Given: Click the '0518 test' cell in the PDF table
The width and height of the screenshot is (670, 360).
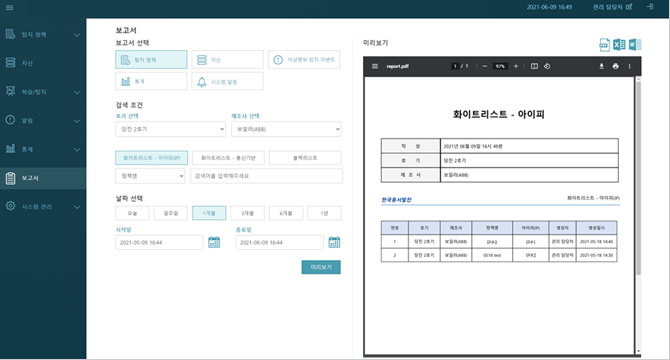Looking at the screenshot, I should (492, 255).
